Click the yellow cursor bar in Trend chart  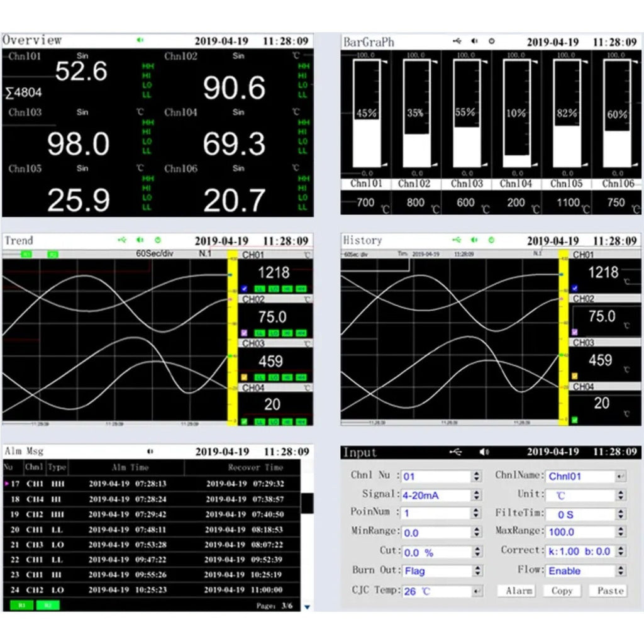(x=233, y=338)
